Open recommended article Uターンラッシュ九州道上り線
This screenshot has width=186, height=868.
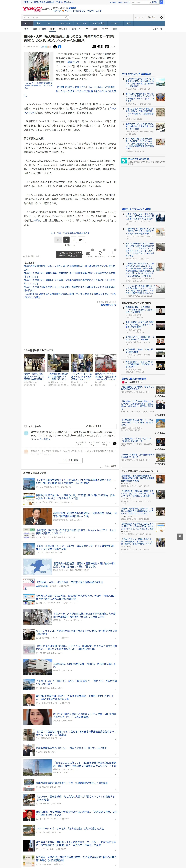click(76, 632)
